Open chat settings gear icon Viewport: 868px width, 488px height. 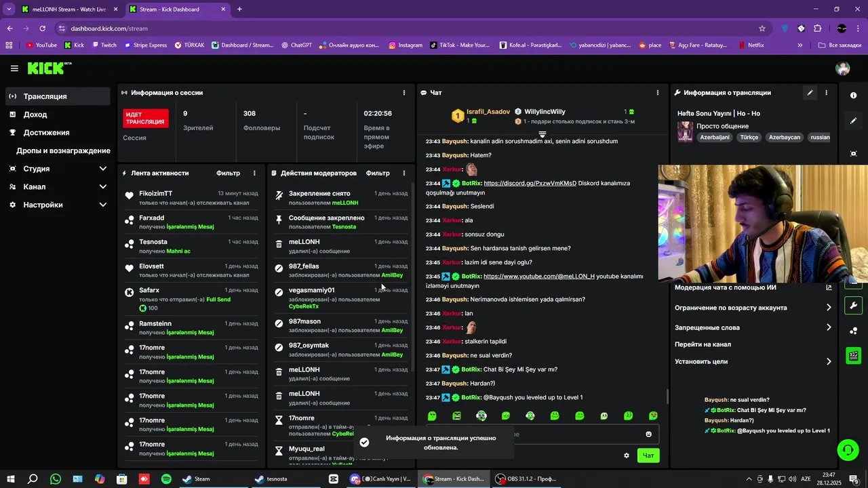[627, 455]
